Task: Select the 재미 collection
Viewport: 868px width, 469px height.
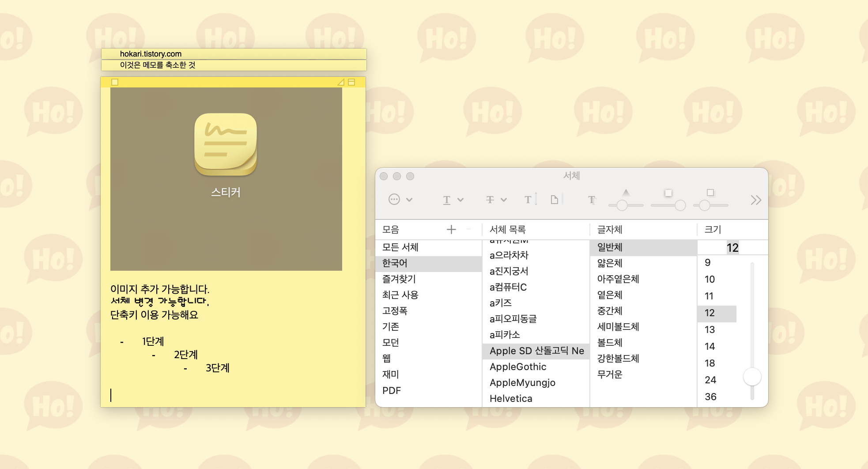Action: (x=428, y=374)
